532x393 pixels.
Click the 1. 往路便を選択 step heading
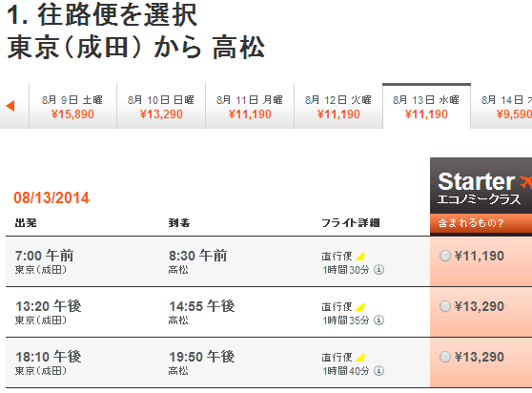tap(102, 15)
